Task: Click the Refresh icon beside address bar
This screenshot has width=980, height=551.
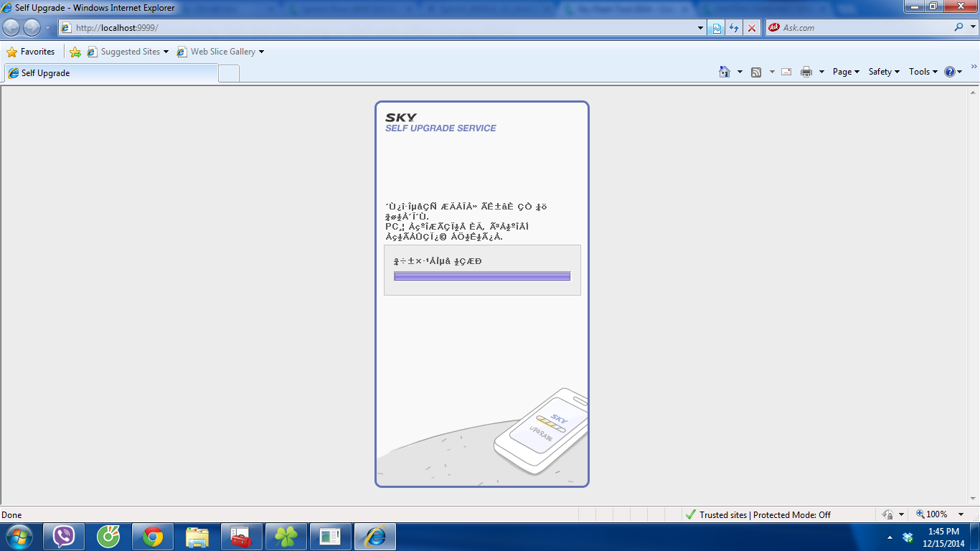Action: [x=734, y=28]
